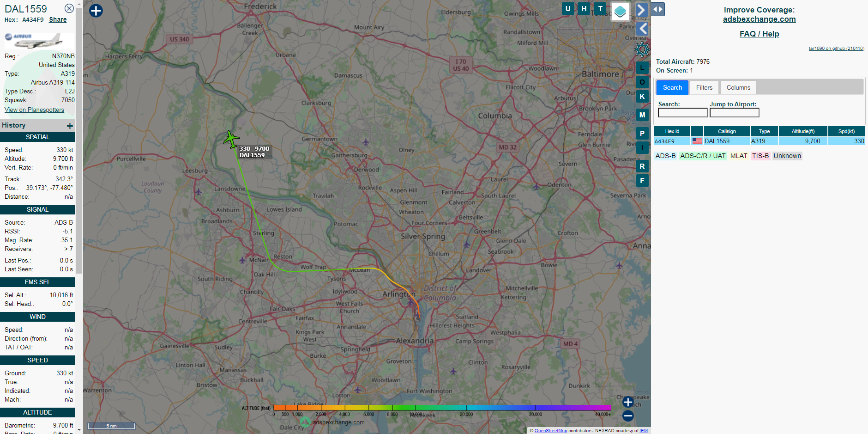Expand the map with the plus circle icon
The image size is (868, 434).
click(96, 11)
